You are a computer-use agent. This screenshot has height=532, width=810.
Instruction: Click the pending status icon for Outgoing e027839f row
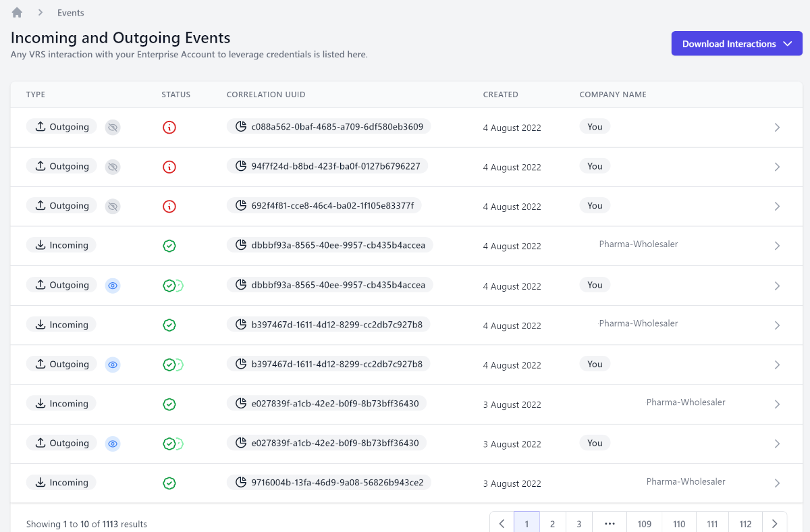click(x=173, y=444)
